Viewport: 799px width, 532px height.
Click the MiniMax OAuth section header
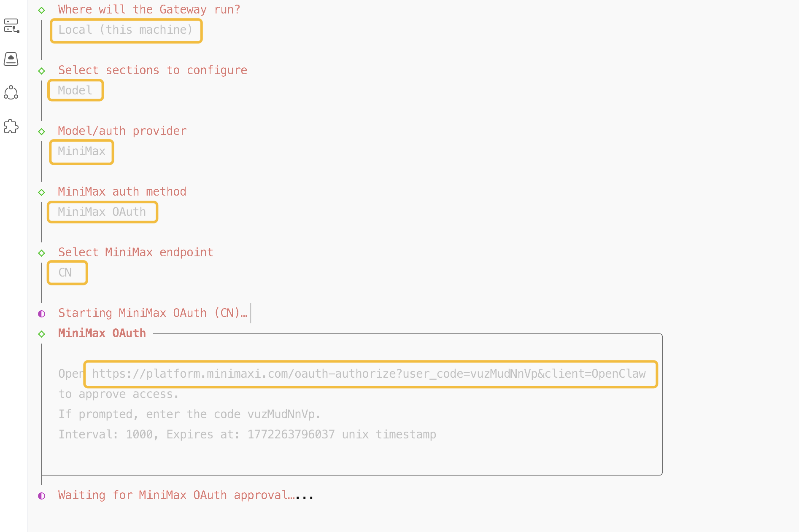pos(101,333)
